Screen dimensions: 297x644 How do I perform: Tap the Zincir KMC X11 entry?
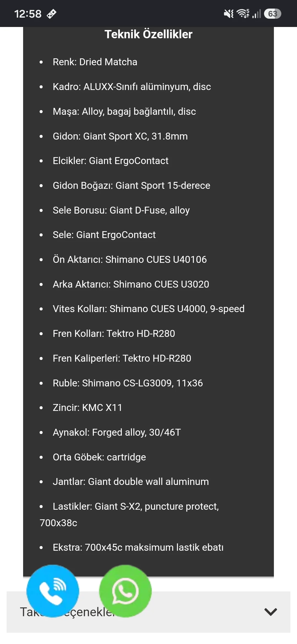tap(87, 408)
